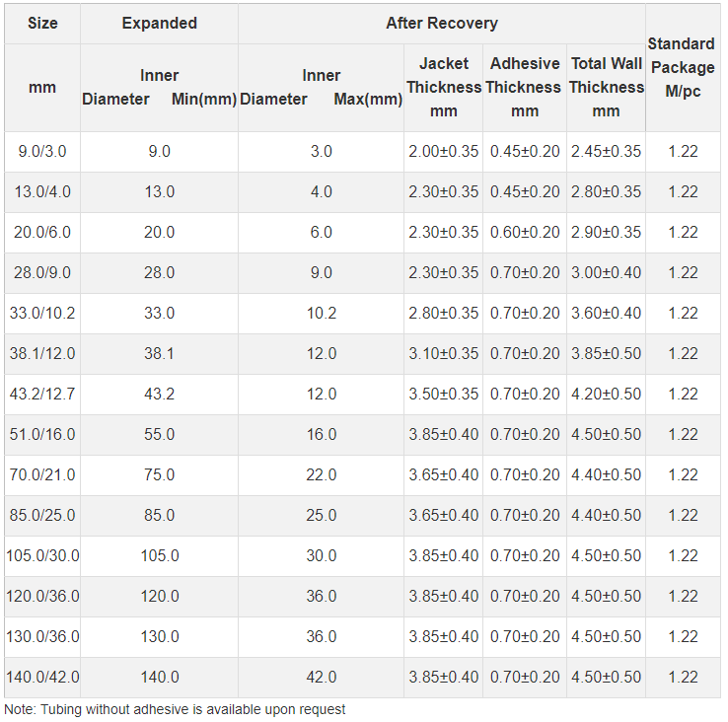The image size is (728, 722).
Task: Select the Adhesive Thickness mm header
Action: [x=525, y=87]
